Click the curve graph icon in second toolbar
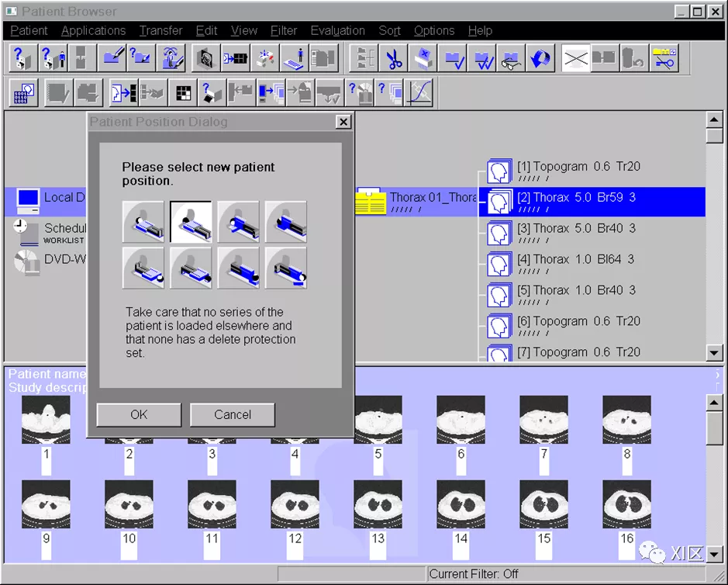The width and height of the screenshot is (728, 585). pyautogui.click(x=419, y=93)
